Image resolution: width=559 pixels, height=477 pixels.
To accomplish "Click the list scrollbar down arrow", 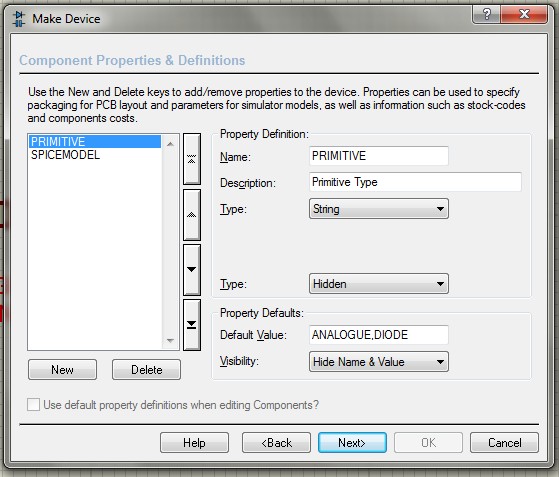I will [170, 340].
